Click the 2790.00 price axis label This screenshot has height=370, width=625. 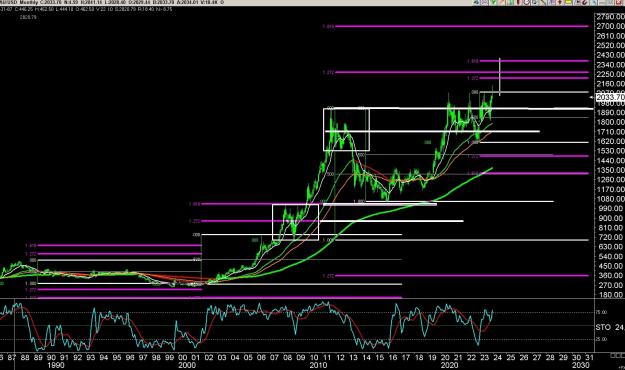(610, 17)
